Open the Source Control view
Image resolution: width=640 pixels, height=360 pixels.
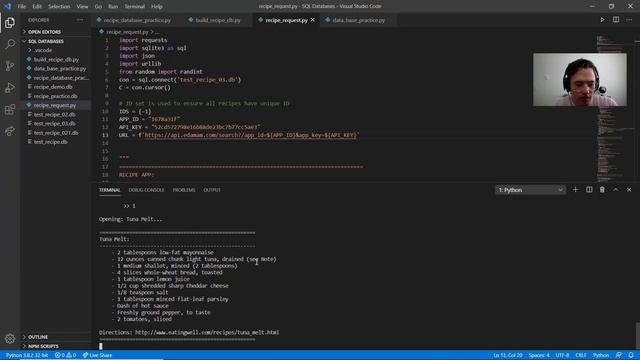10,66
